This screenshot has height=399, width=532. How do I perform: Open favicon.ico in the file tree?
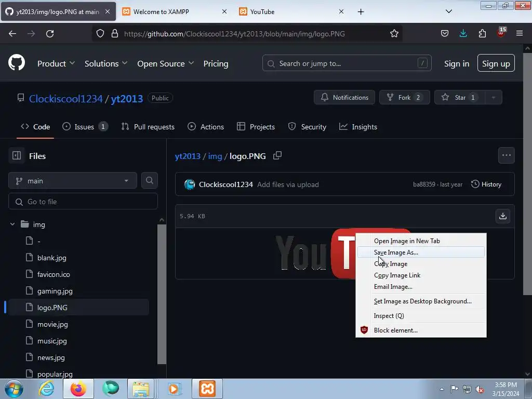[54, 274]
